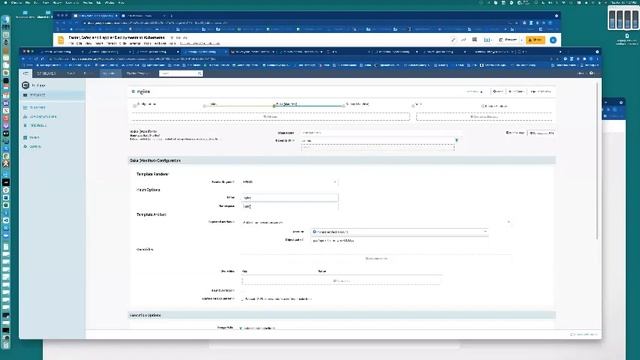Click the Create button in pipeline header
The height and width of the screenshot is (360, 640).
[x=498, y=91]
